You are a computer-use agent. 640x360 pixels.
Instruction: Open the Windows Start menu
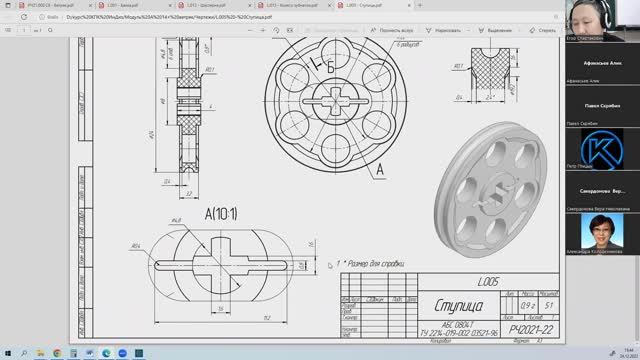[8, 353]
